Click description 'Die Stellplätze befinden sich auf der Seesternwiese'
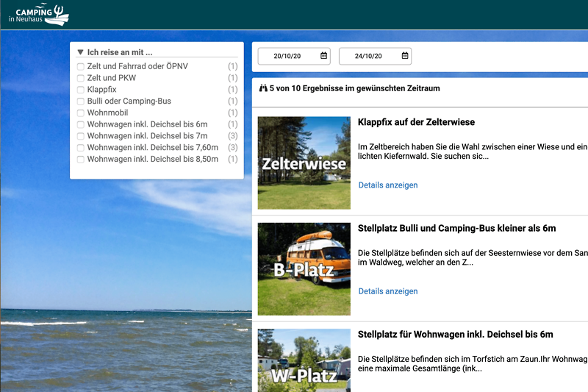 pyautogui.click(x=473, y=257)
